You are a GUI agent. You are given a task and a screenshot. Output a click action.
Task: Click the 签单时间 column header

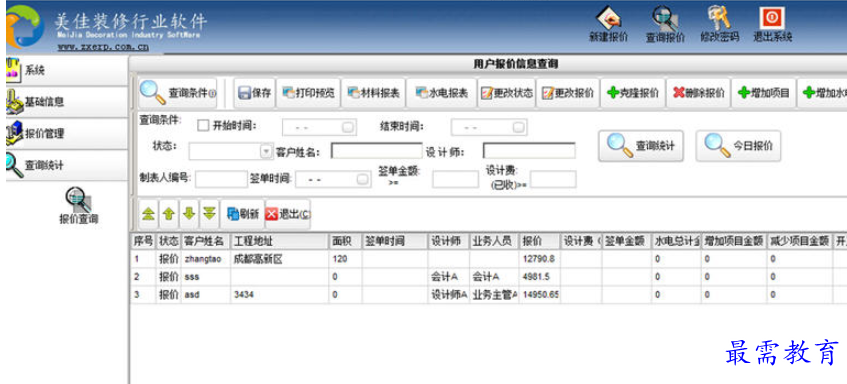[x=395, y=241]
